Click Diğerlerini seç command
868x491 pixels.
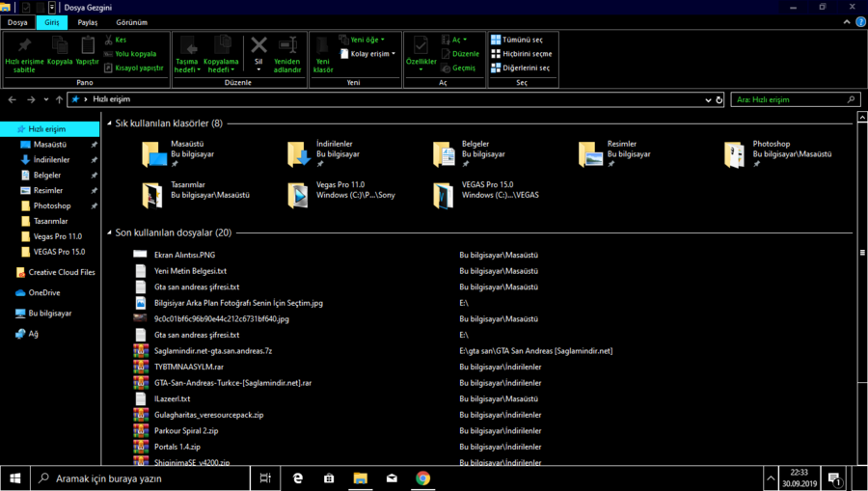tap(521, 68)
